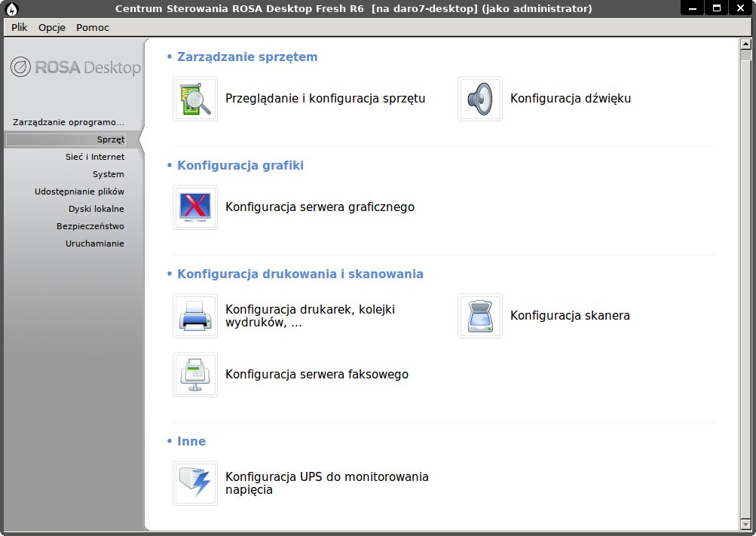Click the scrollbar up arrow
The width and height of the screenshot is (756, 536).
745,44
